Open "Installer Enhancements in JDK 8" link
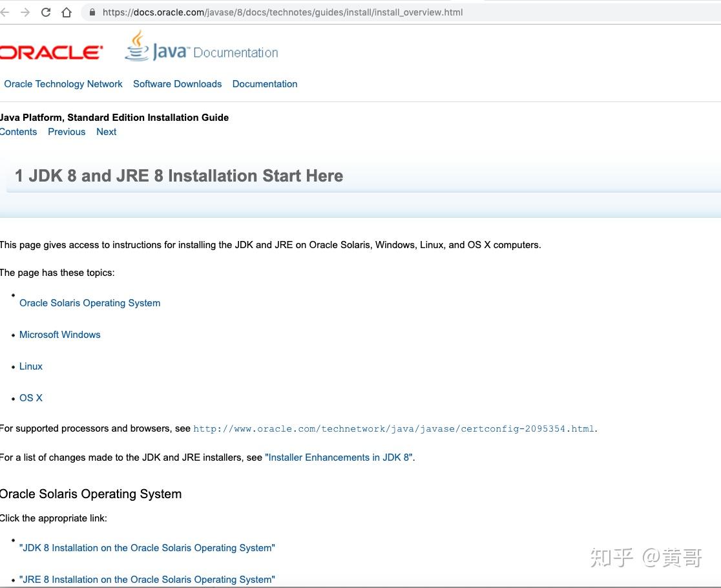 [x=339, y=457]
